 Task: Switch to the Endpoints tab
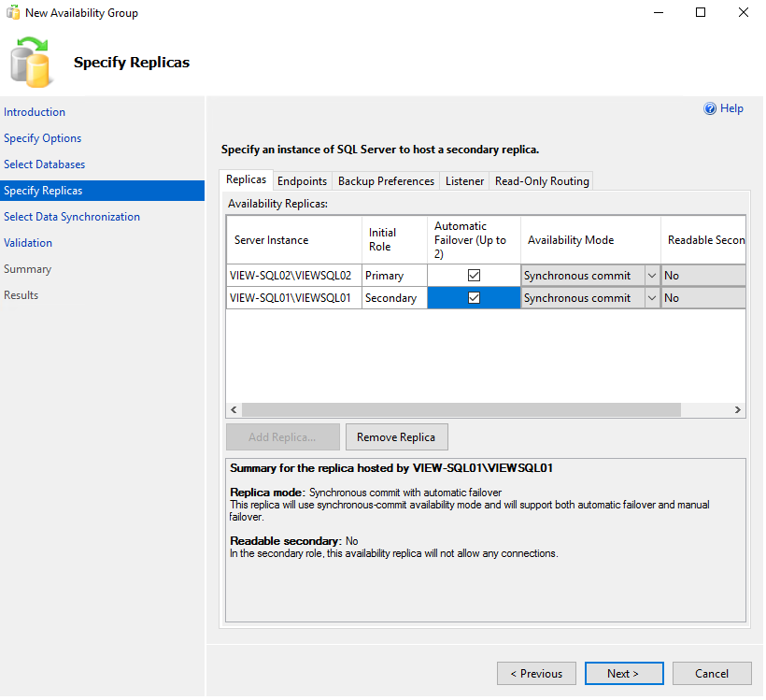(x=302, y=181)
